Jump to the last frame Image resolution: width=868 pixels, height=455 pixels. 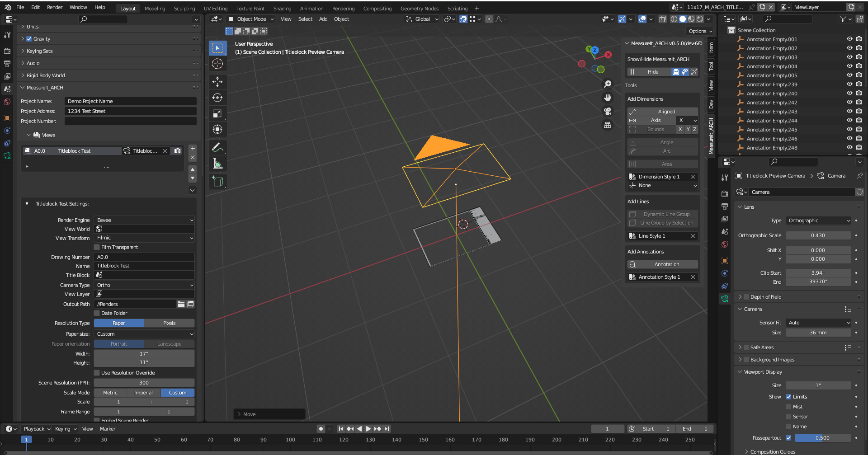pos(387,429)
